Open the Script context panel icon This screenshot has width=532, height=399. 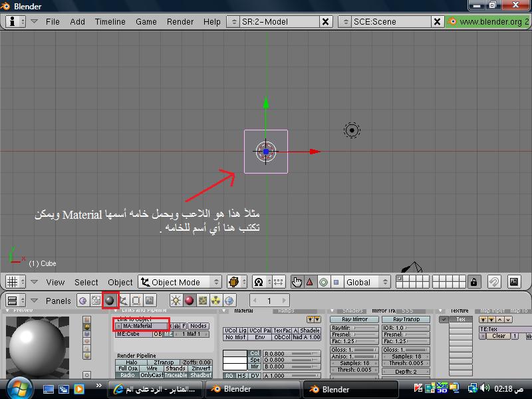coord(96,301)
